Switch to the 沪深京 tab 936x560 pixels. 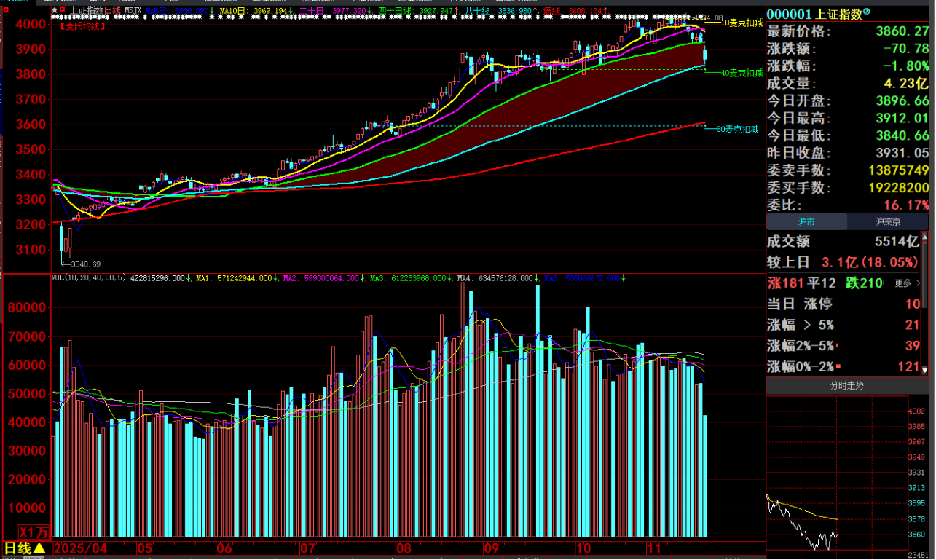tap(888, 222)
